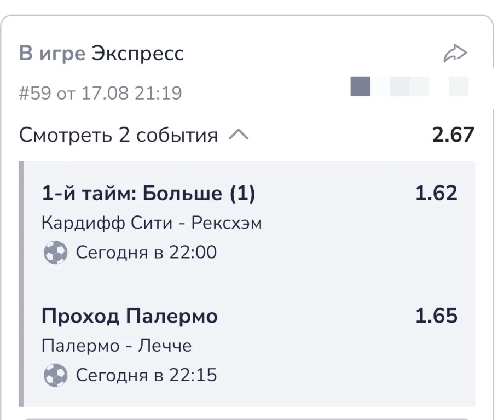
Task: Open the "Проход Палермо" bet entry
Action: click(130, 316)
